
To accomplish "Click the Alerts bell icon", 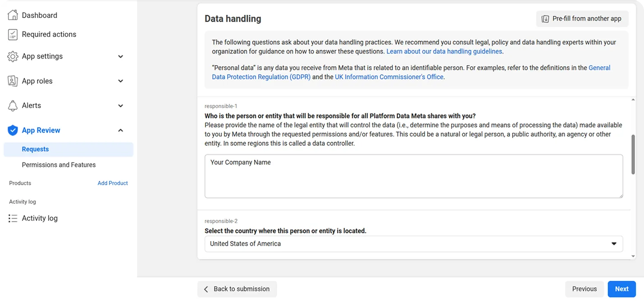I will 13,105.
